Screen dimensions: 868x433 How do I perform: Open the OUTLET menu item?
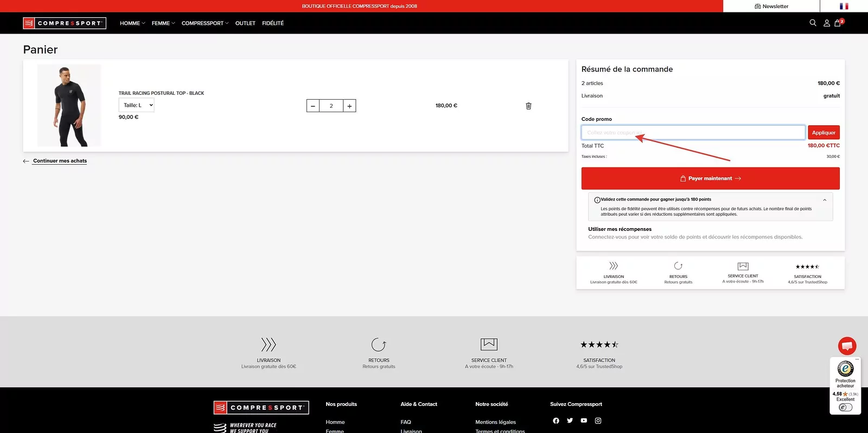pos(245,23)
